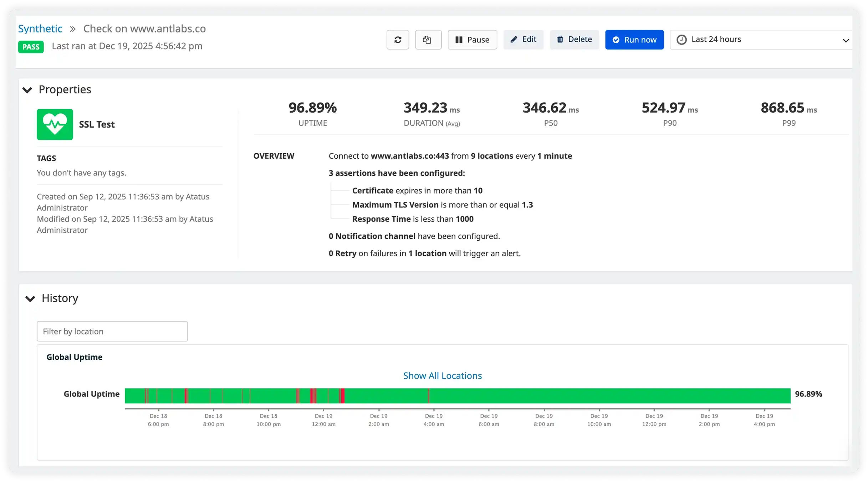Click the refresh icon in the toolbar
Screen dimensions: 868x482
pyautogui.click(x=398, y=40)
